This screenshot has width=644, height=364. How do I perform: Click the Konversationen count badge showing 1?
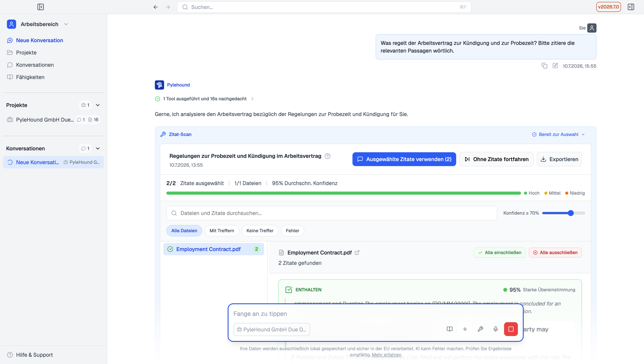pos(85,148)
